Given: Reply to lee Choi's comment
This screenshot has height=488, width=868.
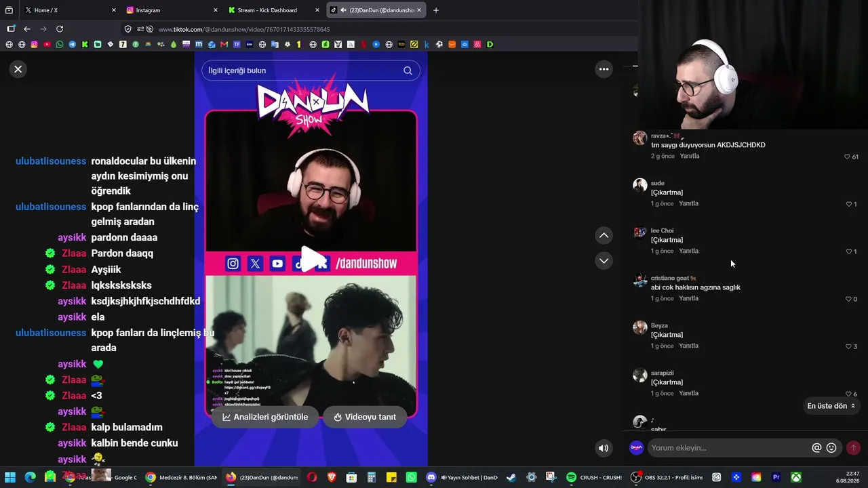Looking at the screenshot, I should pos(689,251).
